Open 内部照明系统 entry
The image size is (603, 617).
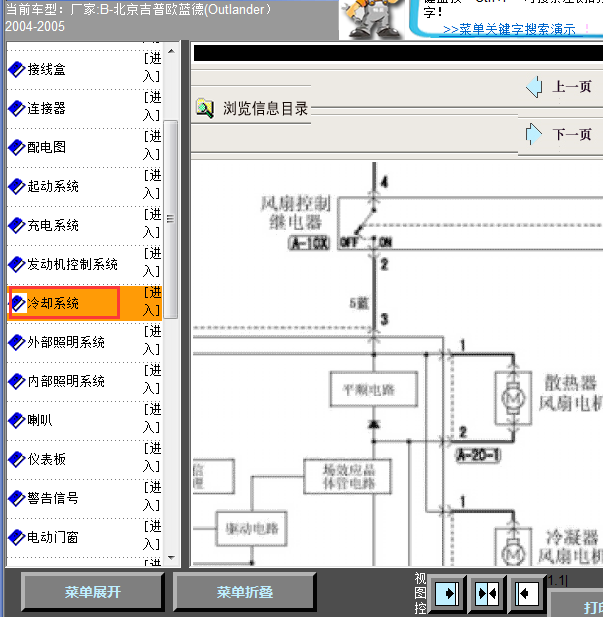[66, 381]
